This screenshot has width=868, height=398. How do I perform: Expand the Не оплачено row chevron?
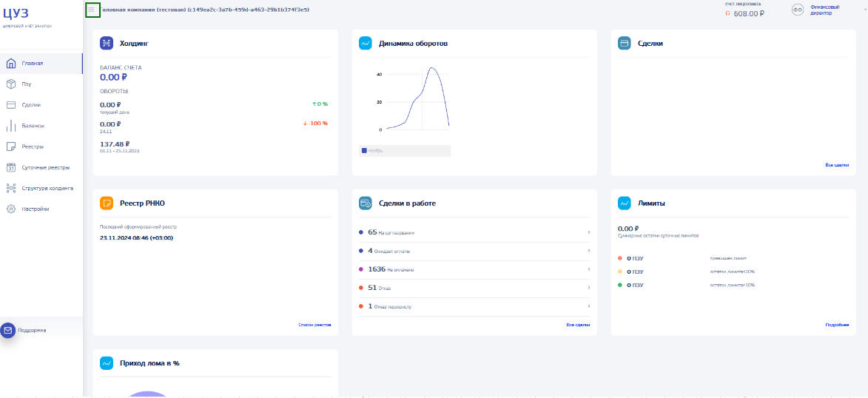tap(589, 269)
